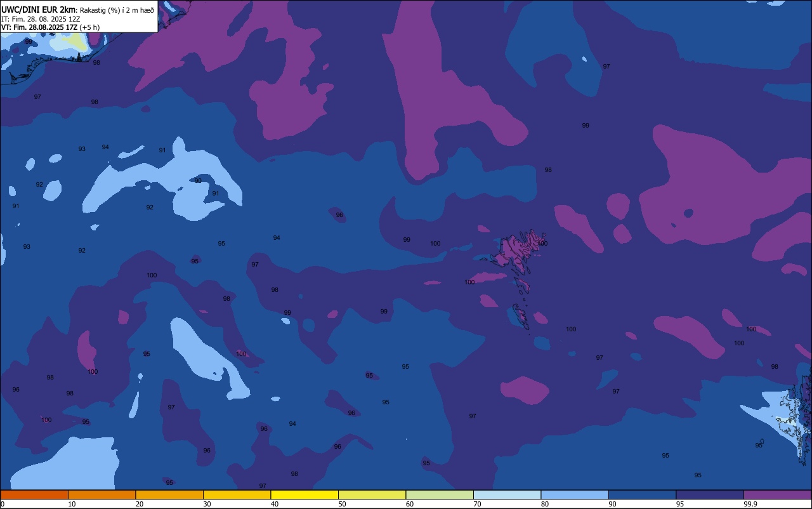Click the legend tick label '40'
Screen dimensions: 812x509
[275, 504]
